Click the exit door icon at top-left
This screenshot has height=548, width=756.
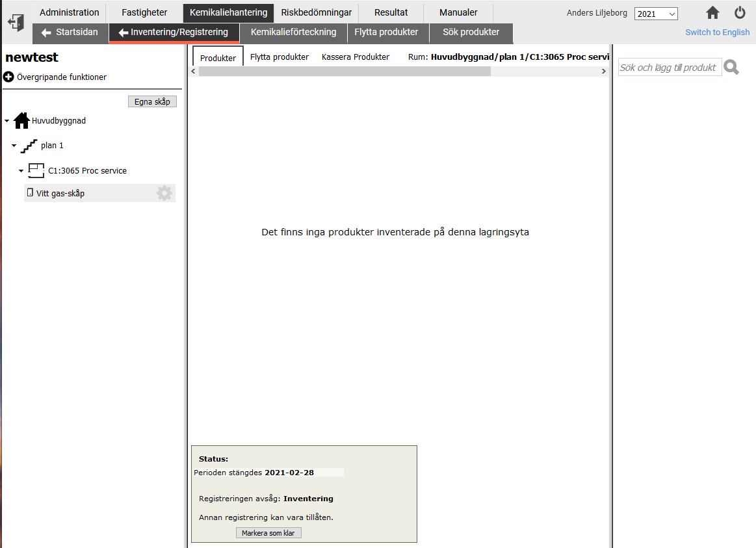(16, 23)
